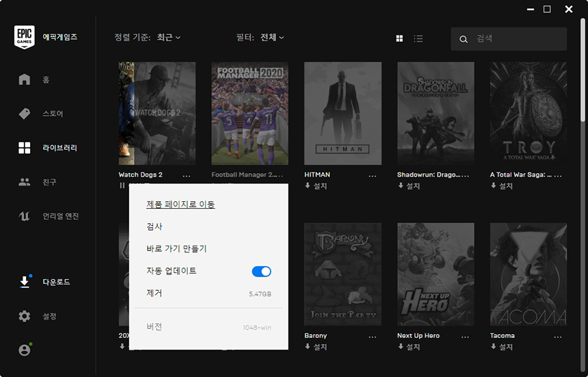Viewport: 588px width, 377px height.
Task: Click 언리얼 엔진 label in sidebar
Action: coord(61,216)
